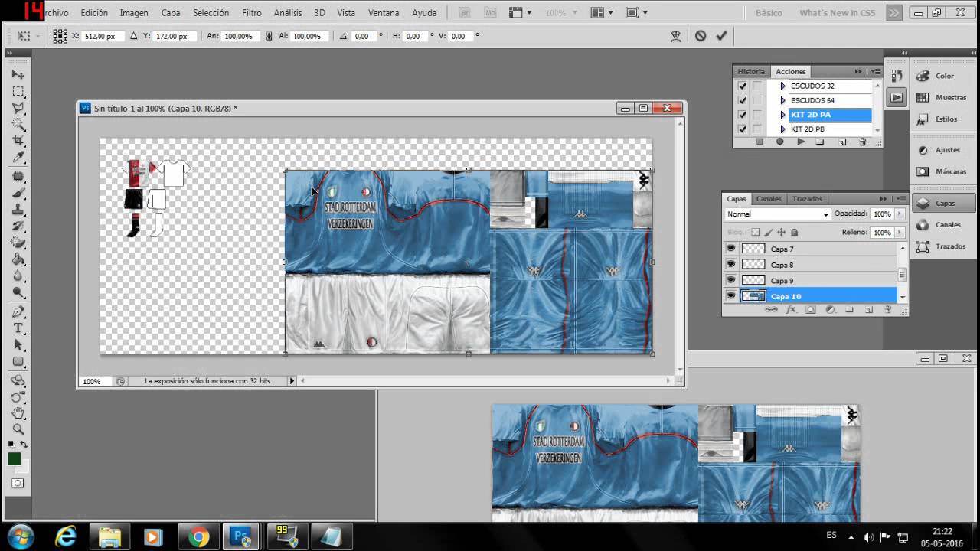Delete action with the Acciones panel trash icon
The height and width of the screenshot is (551, 980).
pyautogui.click(x=863, y=142)
